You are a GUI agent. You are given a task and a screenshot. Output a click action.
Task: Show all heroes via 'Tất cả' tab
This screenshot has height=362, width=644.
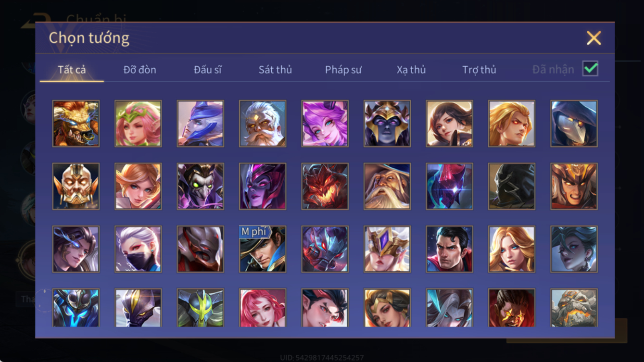72,70
